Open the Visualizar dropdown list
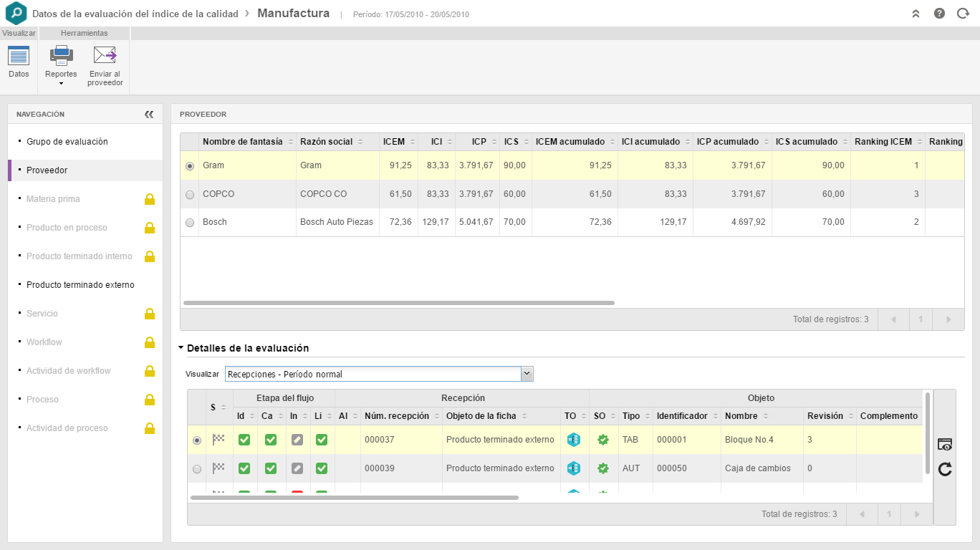Image resolution: width=980 pixels, height=550 pixels. pos(527,374)
